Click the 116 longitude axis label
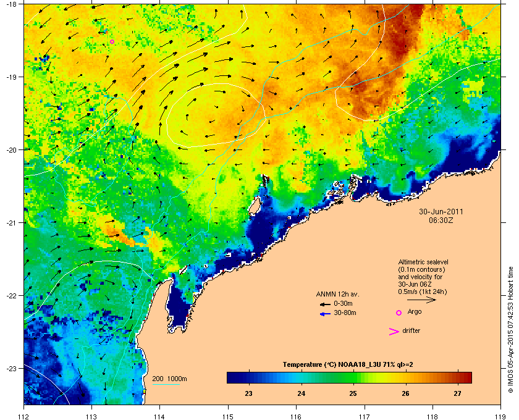 click(x=296, y=416)
